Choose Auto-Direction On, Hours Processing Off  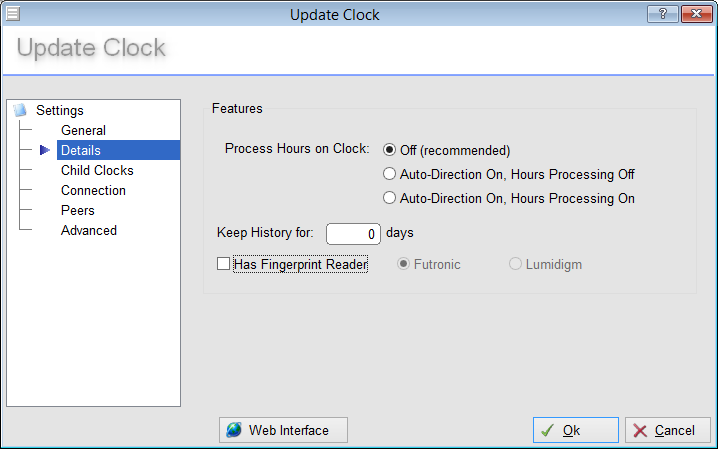pos(390,175)
